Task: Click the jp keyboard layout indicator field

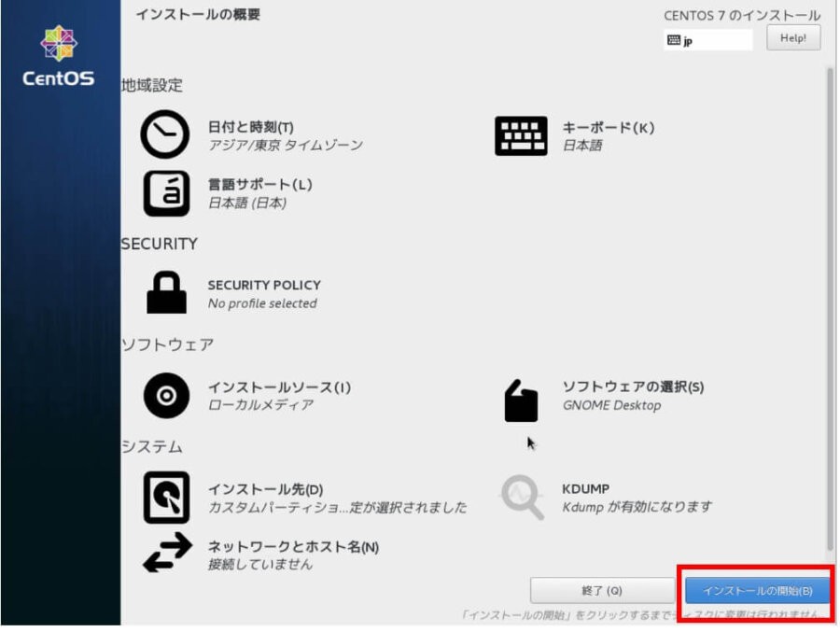Action: pyautogui.click(x=708, y=39)
